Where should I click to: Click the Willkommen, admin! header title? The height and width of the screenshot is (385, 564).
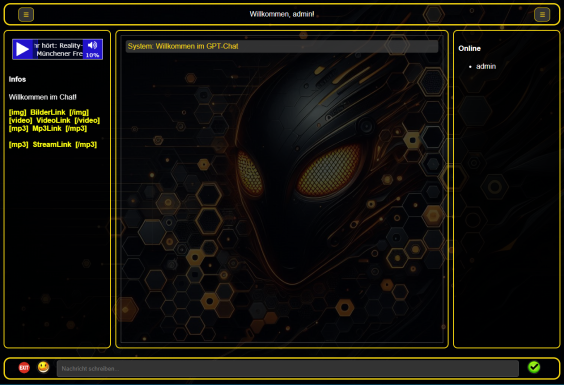[282, 14]
